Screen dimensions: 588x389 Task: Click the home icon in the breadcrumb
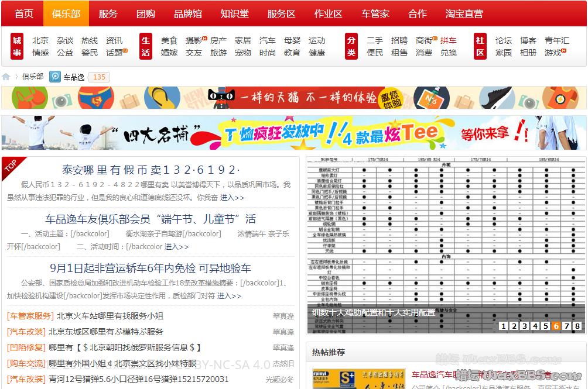point(6,77)
